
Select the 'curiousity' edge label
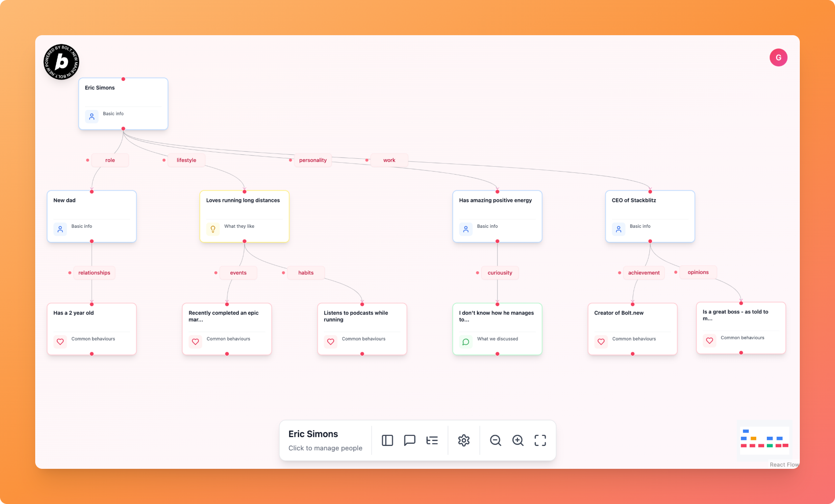(500, 273)
